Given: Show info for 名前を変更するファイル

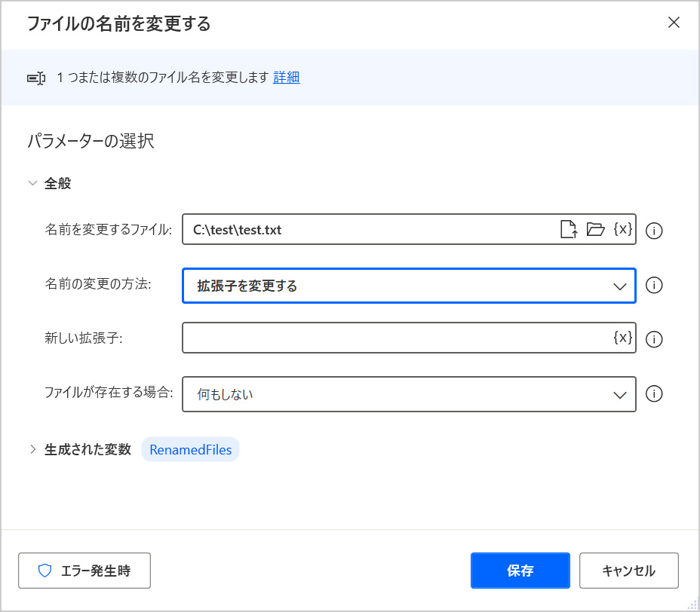Looking at the screenshot, I should pos(655,231).
